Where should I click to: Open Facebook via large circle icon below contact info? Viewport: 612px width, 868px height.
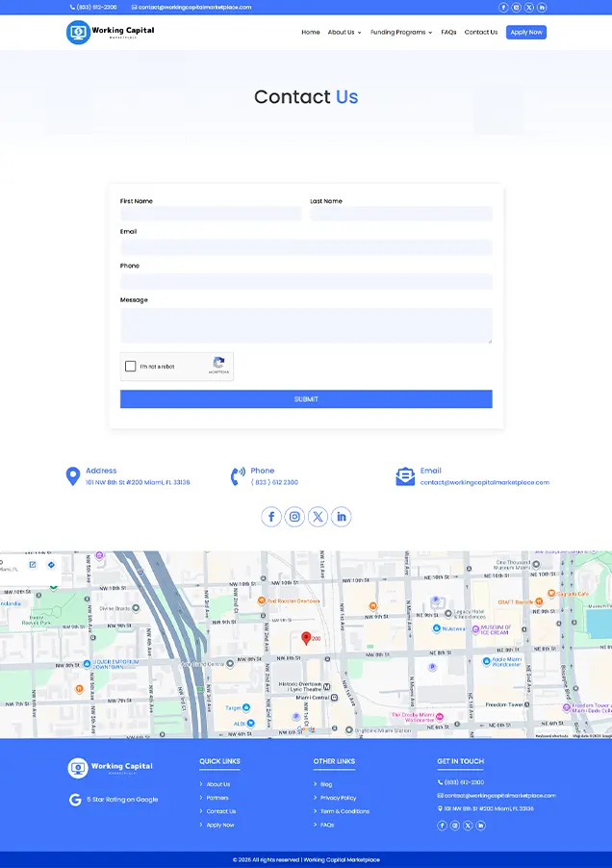coord(271,517)
